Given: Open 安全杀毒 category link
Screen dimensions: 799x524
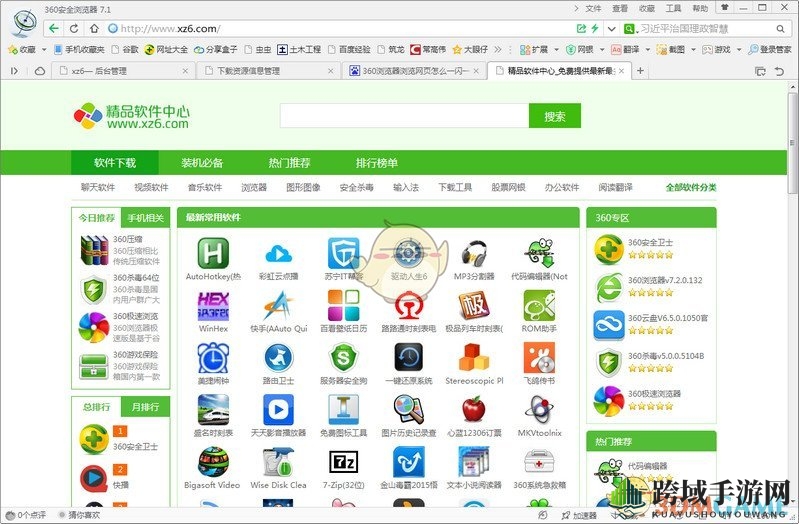Looking at the screenshot, I should (x=357, y=187).
